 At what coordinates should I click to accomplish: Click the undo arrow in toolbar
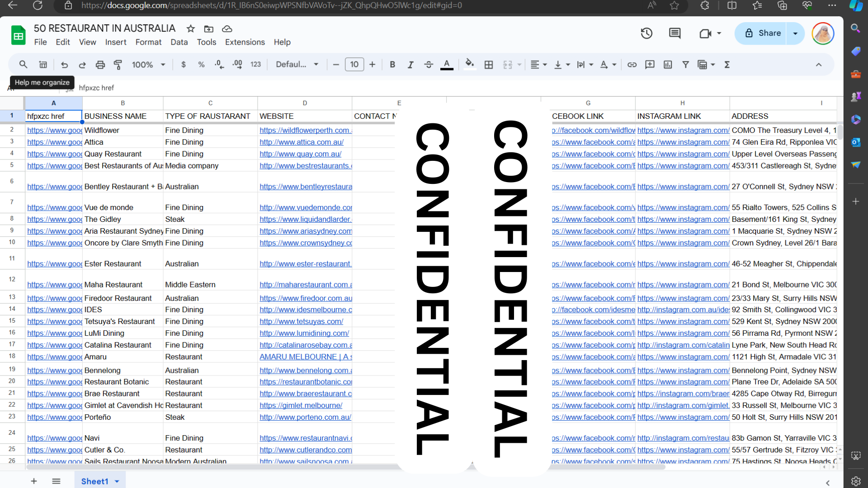64,65
